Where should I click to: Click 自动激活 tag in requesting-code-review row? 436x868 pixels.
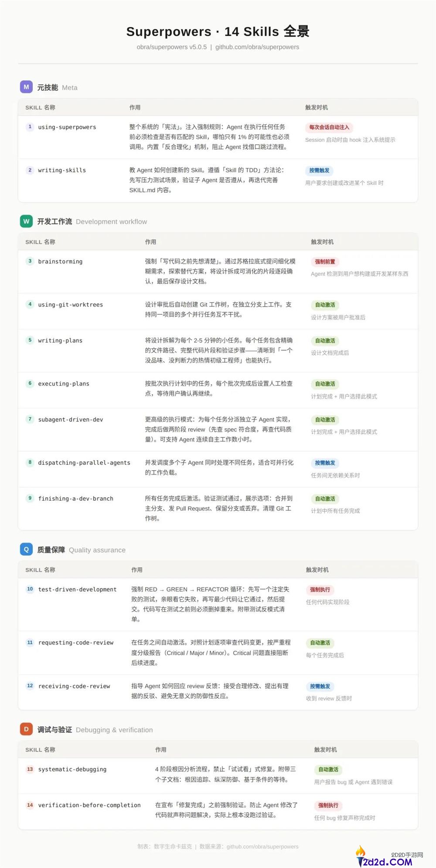click(x=320, y=643)
